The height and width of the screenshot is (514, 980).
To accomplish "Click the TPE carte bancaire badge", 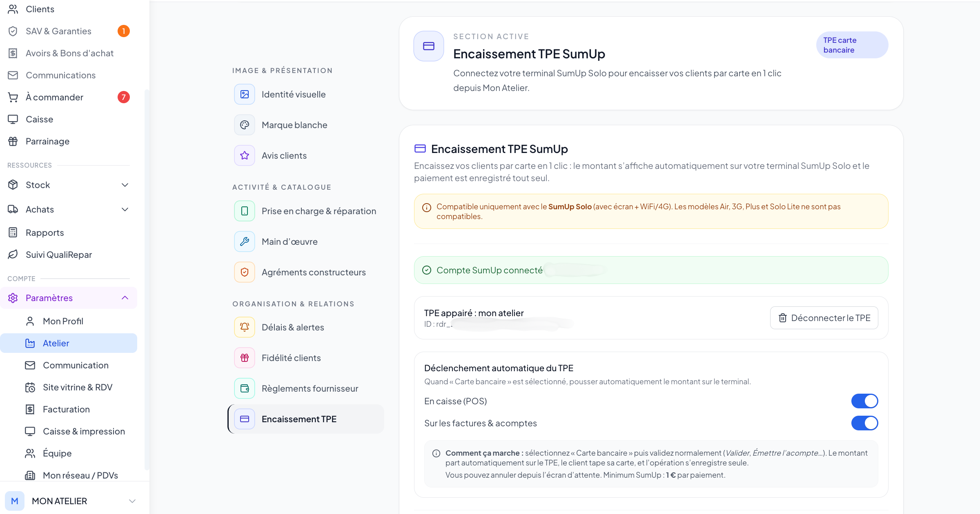I will 852,45.
